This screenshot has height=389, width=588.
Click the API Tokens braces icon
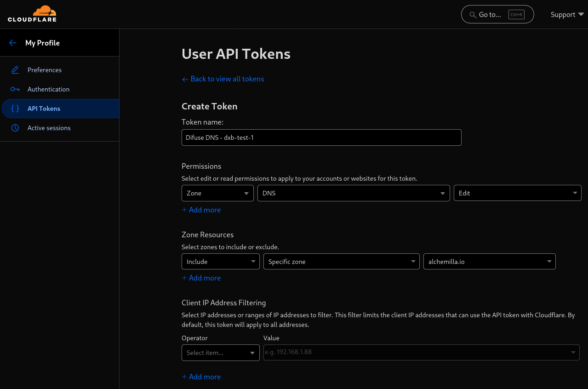[x=15, y=109]
